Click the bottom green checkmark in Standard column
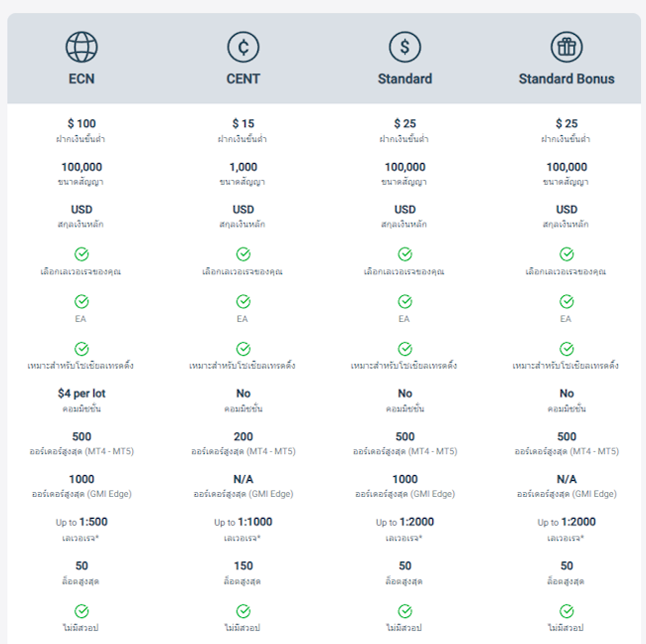 404,611
